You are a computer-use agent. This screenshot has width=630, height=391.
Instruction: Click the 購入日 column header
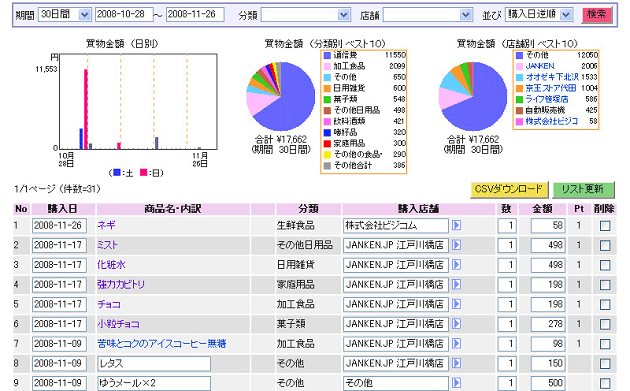pos(63,209)
